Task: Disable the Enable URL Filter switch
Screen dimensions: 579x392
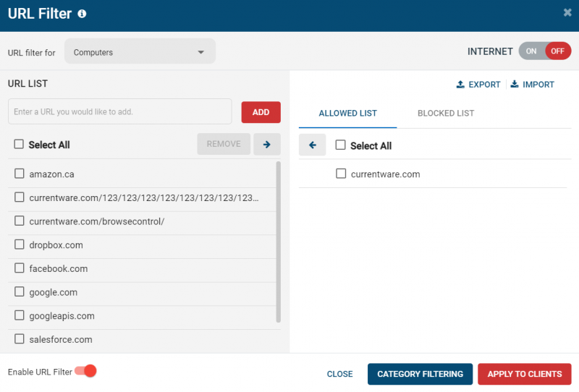Action: click(x=86, y=371)
